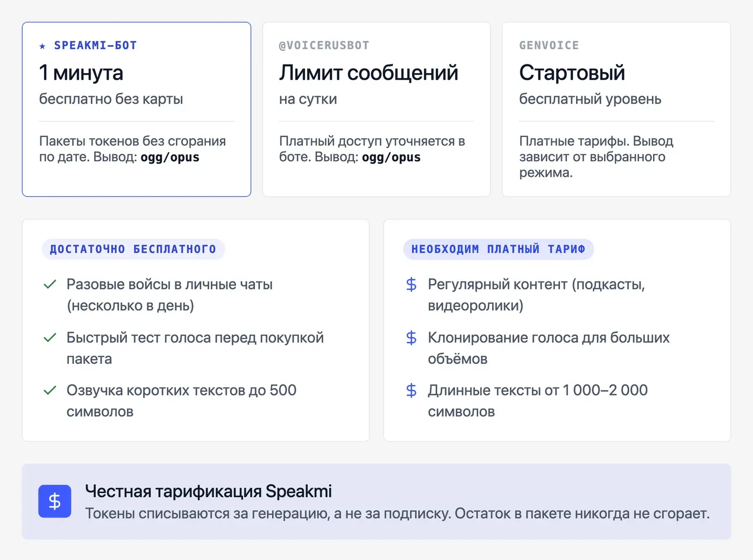Click the heading Лимит сообщений
Screen dimensions: 753x560
[x=368, y=73]
